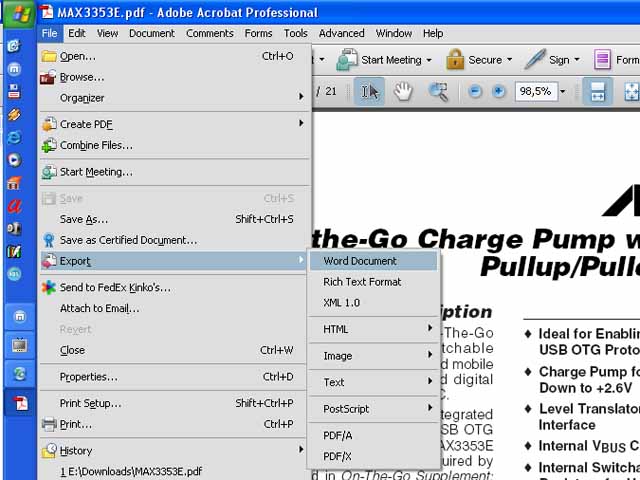Choose Browse in File menu

click(x=175, y=77)
